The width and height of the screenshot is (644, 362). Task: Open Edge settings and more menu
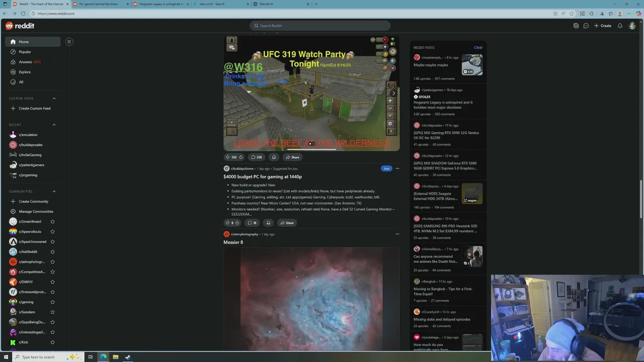(x=629, y=14)
